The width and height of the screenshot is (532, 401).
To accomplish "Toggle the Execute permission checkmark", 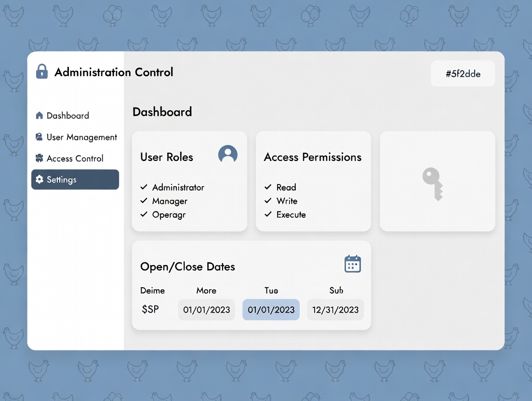I will point(268,214).
